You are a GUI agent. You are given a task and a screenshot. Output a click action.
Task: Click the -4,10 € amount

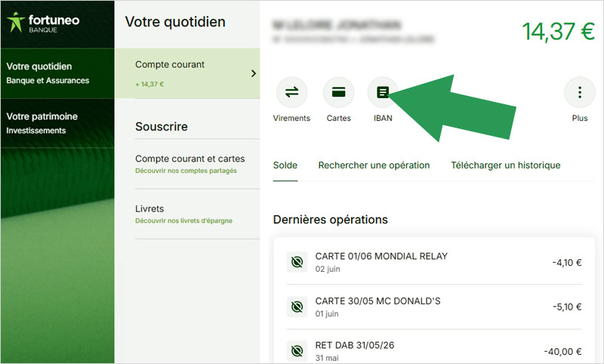pyautogui.click(x=567, y=263)
